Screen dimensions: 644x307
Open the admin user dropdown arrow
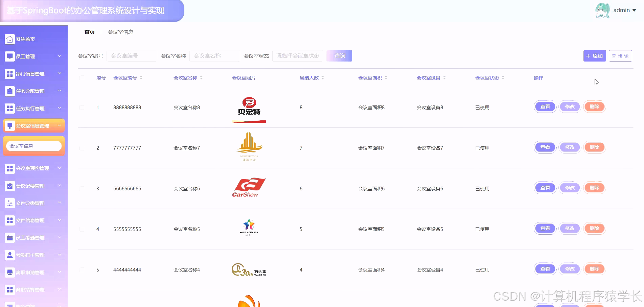634,10
